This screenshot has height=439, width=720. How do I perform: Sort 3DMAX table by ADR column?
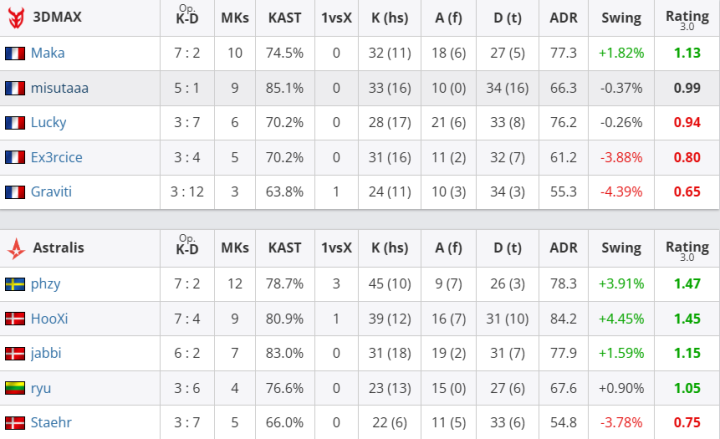(563, 18)
